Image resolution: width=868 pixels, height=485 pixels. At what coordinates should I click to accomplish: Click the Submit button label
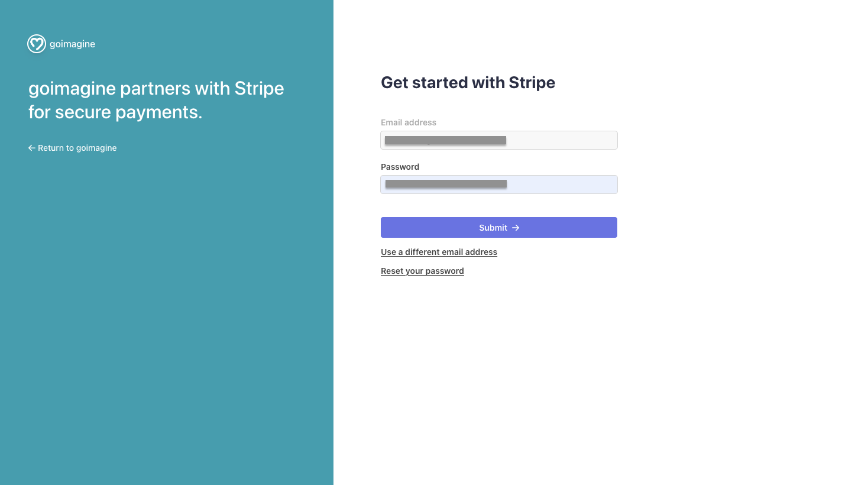[x=493, y=228]
